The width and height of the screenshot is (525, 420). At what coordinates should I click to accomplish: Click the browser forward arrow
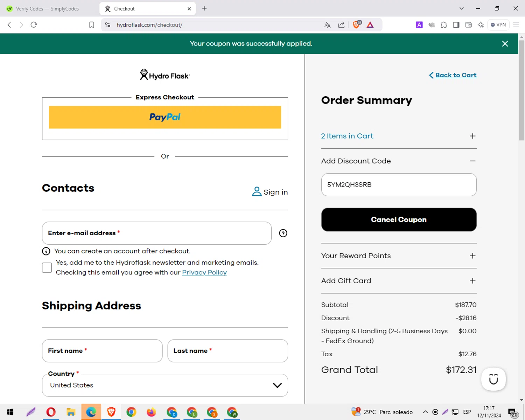[x=21, y=25]
